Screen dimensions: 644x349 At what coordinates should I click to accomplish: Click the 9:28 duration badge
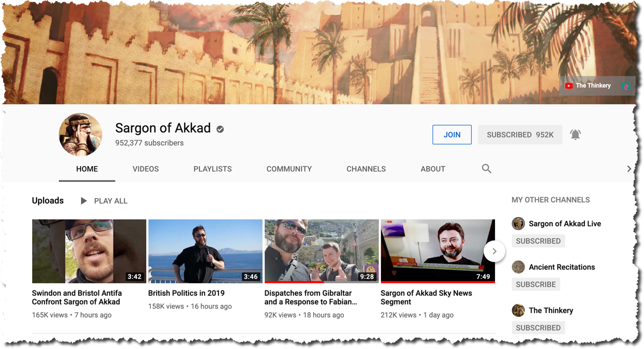367,276
